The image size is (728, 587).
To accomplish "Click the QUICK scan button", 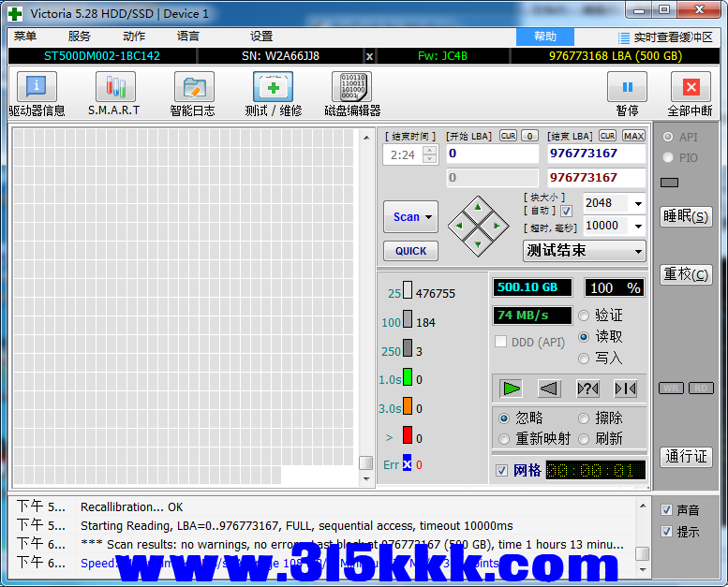I will tap(410, 251).
